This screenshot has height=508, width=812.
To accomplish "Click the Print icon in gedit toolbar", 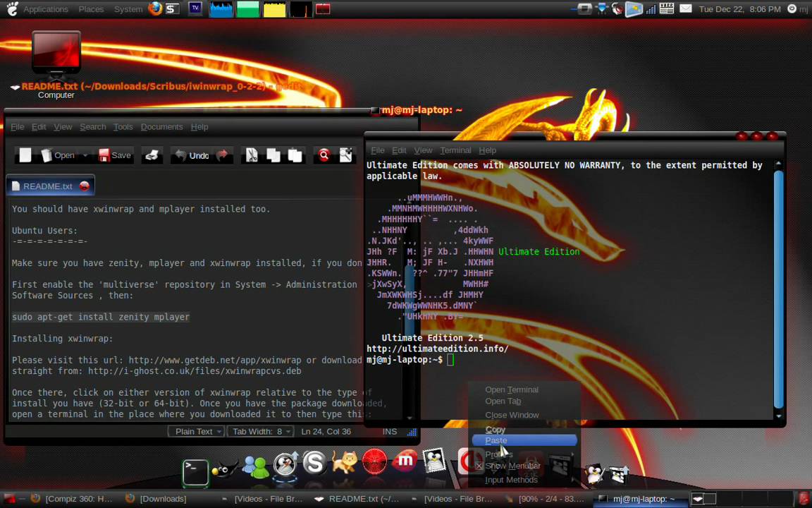I will [152, 155].
